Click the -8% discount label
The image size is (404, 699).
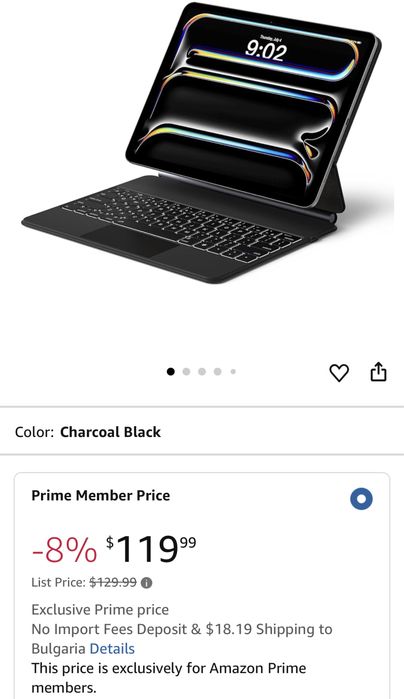(64, 550)
